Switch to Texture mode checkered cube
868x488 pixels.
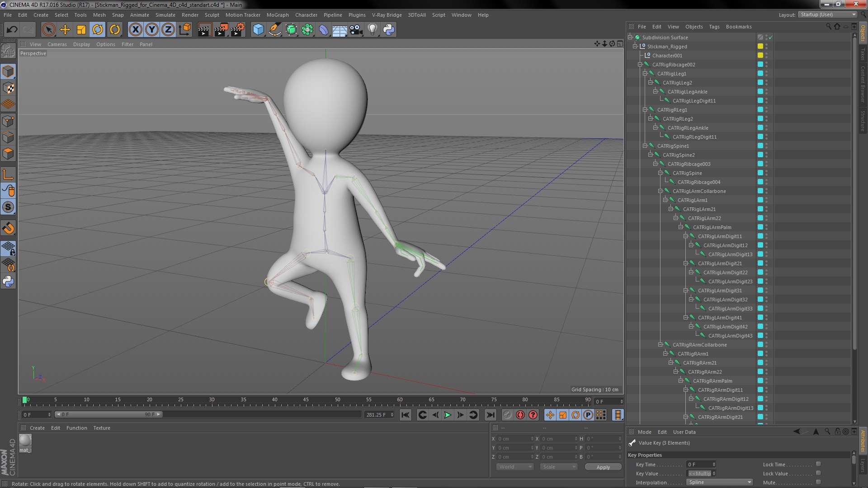click(8, 88)
